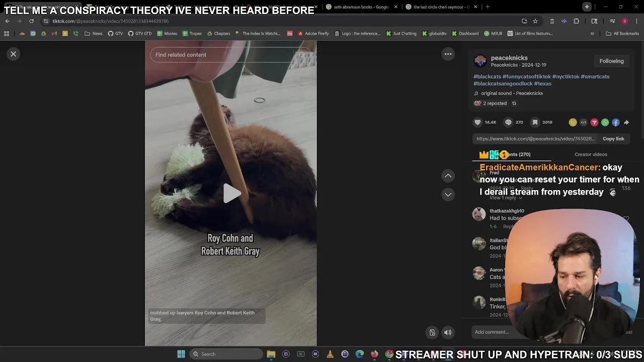Open the peaceknicks username link

509,58
